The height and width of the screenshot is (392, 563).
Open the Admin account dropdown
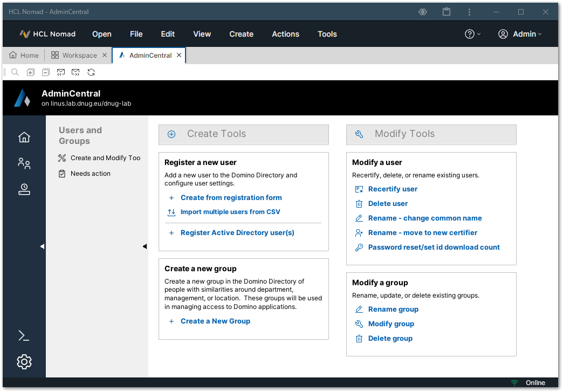[519, 34]
